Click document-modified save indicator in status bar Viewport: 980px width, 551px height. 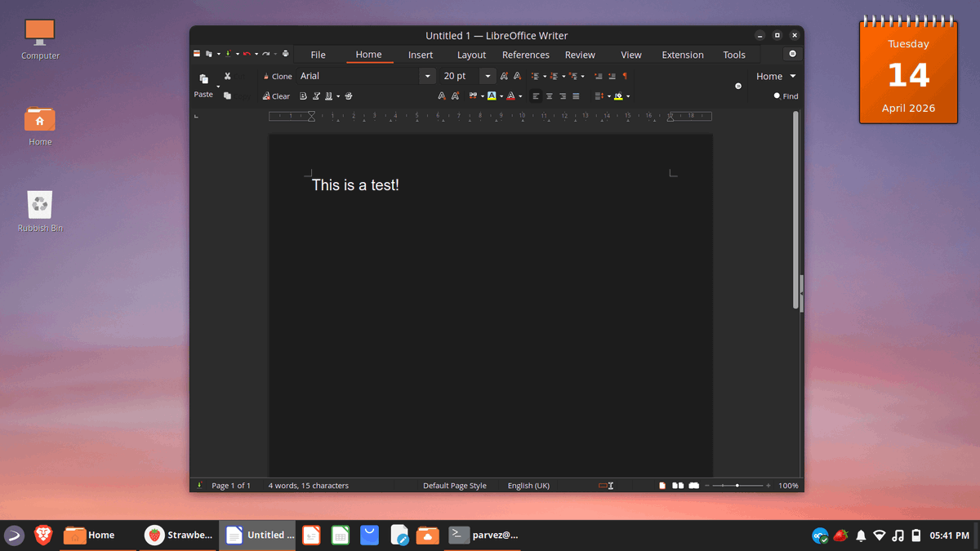(199, 486)
